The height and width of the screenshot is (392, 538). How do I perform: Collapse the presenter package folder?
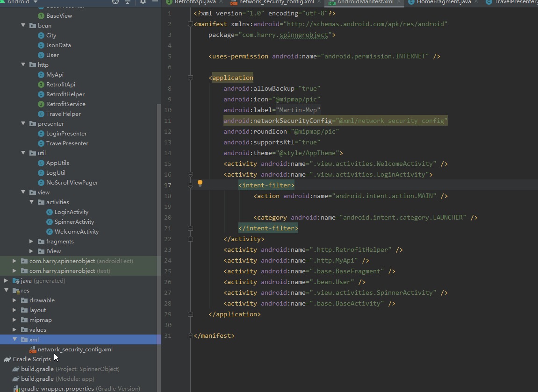[x=23, y=123]
